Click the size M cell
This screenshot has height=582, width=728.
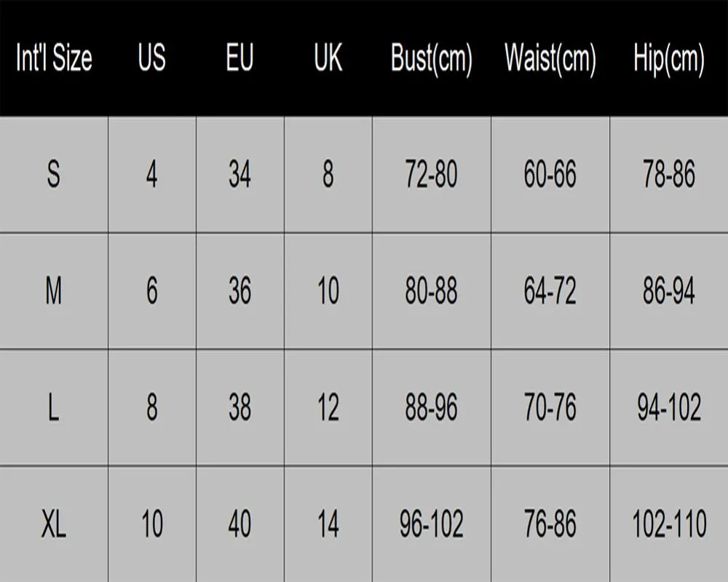pos(54,291)
